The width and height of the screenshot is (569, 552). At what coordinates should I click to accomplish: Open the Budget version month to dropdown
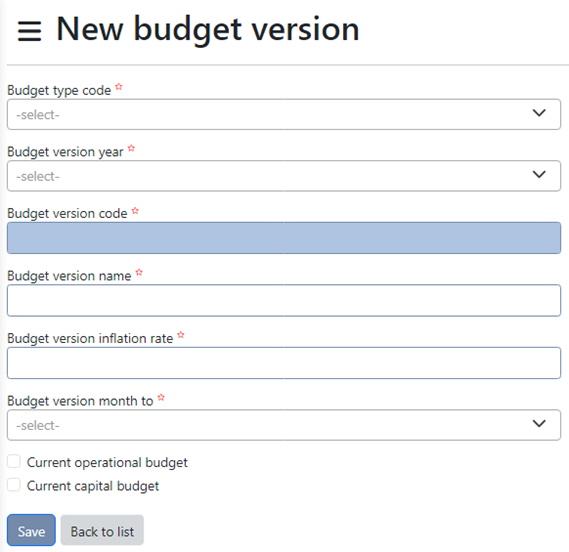pyautogui.click(x=284, y=425)
